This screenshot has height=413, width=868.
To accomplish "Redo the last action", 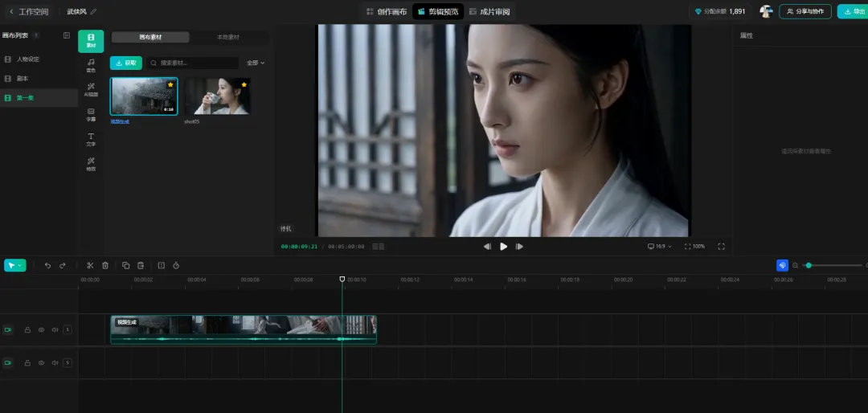I will (x=63, y=266).
